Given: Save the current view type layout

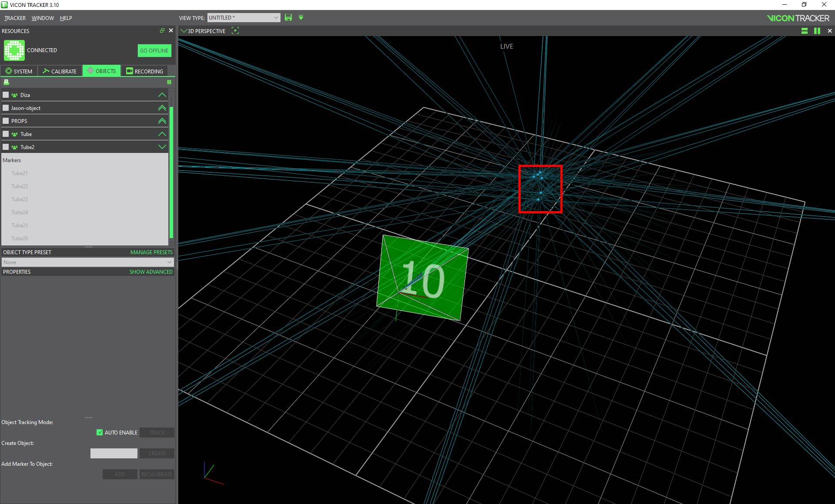Looking at the screenshot, I should [x=288, y=18].
